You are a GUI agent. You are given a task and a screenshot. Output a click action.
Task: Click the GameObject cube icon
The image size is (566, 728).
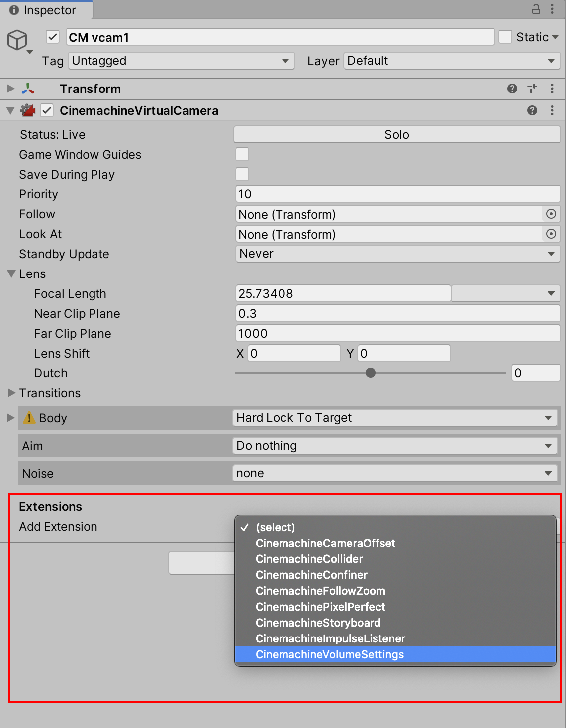(17, 40)
